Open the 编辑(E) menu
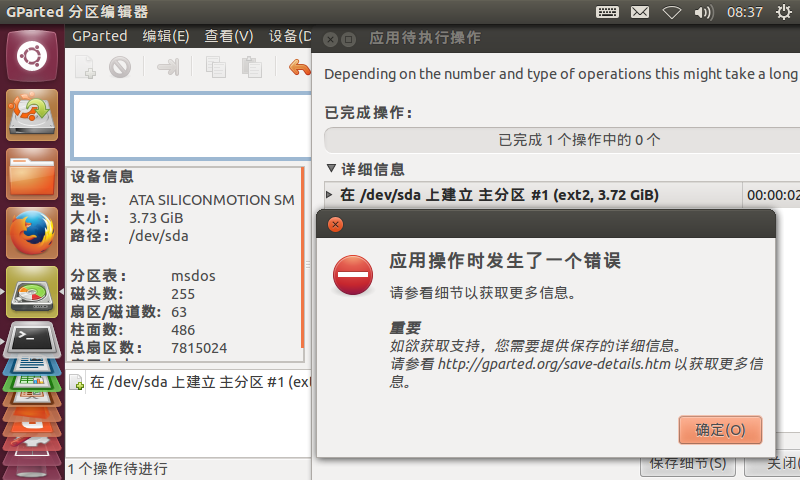The height and width of the screenshot is (480, 800). click(x=166, y=36)
